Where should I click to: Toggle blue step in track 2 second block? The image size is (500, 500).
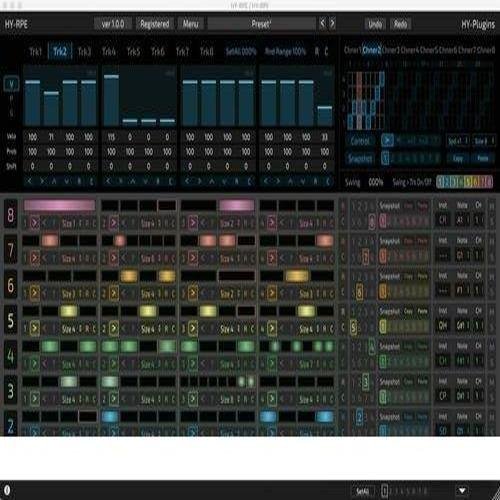110,417
